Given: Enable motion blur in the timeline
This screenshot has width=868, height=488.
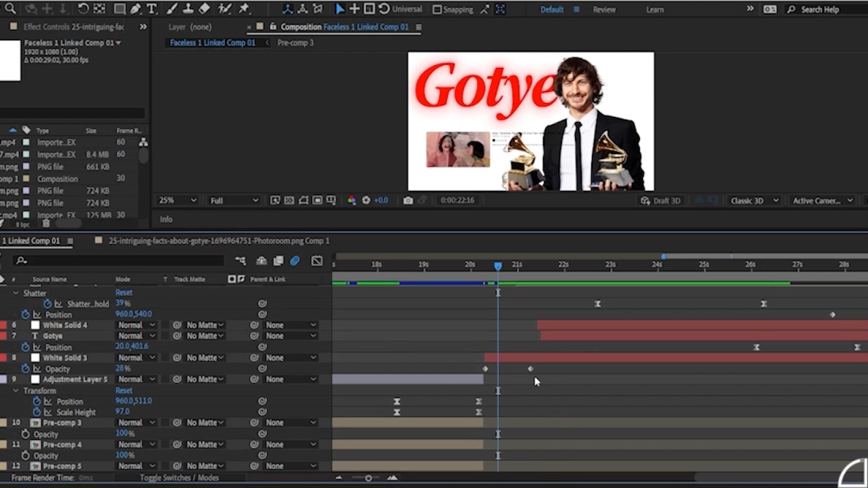Looking at the screenshot, I should coord(295,261).
